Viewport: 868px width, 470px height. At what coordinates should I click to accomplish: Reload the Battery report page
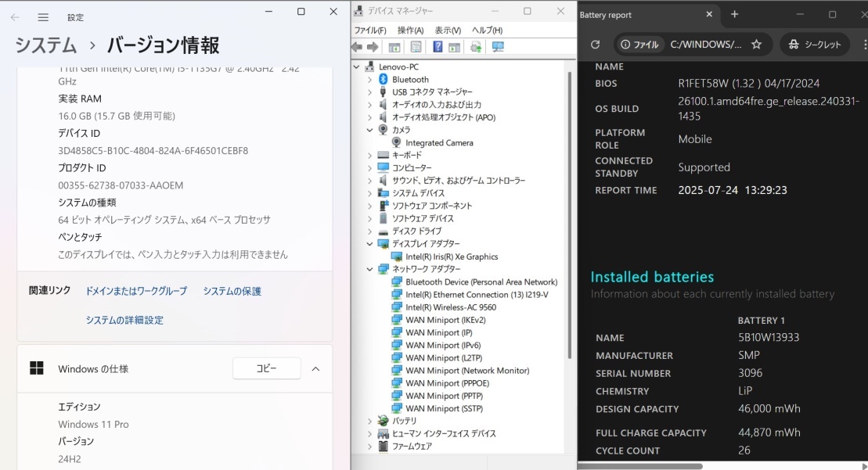pos(595,45)
